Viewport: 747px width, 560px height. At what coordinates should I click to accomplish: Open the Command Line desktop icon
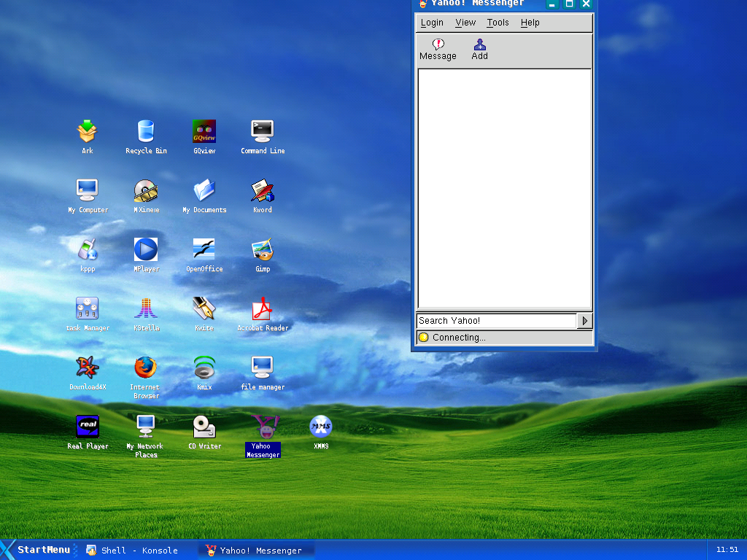tap(263, 131)
